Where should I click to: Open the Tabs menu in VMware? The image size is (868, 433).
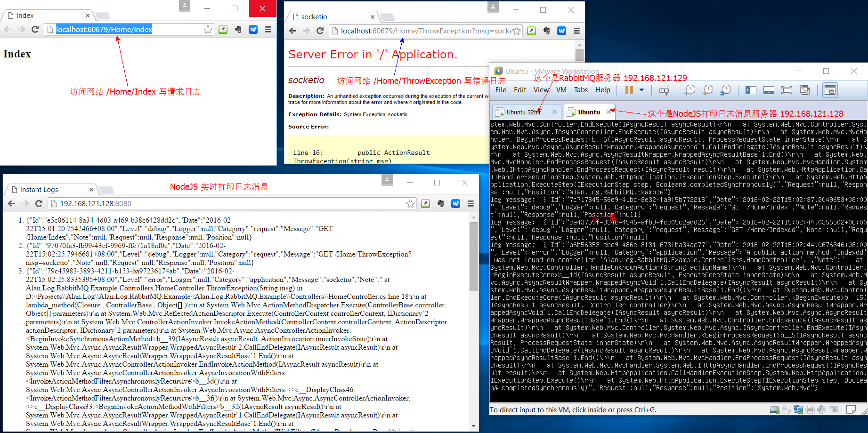pyautogui.click(x=581, y=90)
